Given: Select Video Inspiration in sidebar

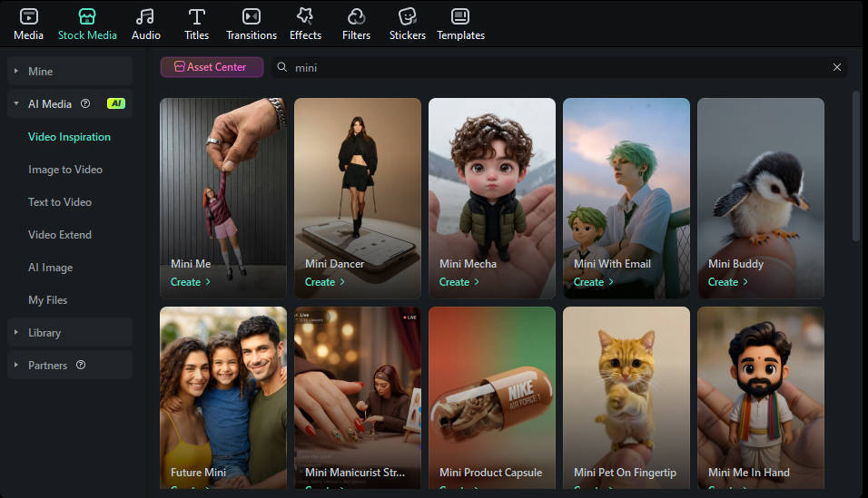Looking at the screenshot, I should 69,137.
